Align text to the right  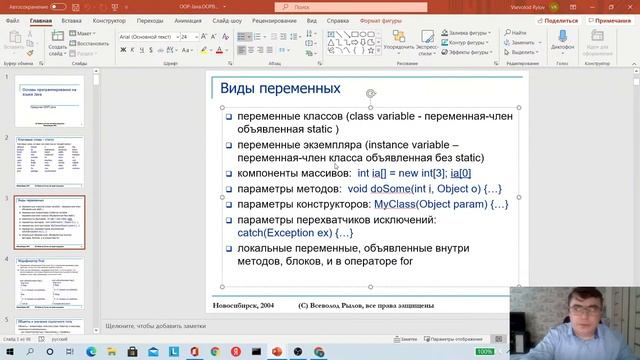coord(260,50)
